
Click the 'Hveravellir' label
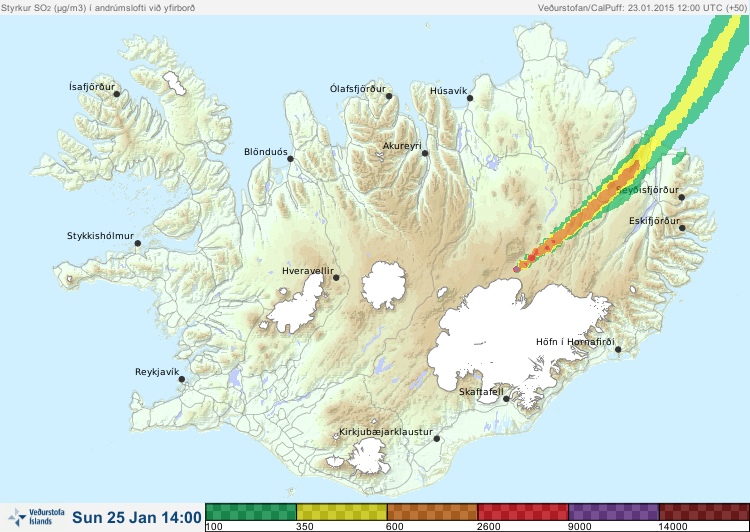308,271
